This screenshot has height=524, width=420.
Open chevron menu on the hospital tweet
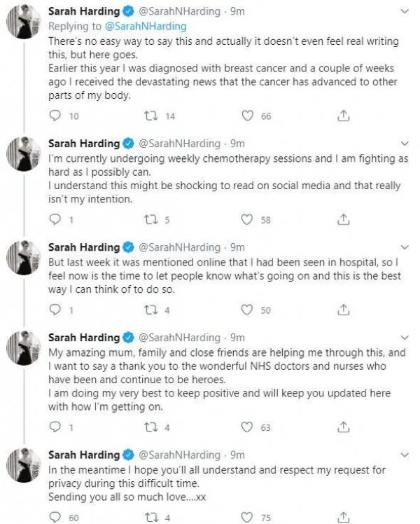coord(404,247)
